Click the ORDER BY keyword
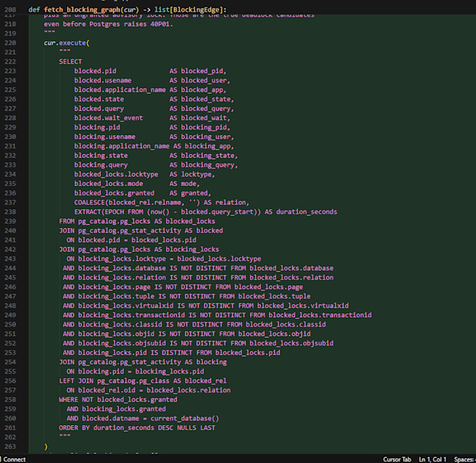This screenshot has height=463, width=476. [x=74, y=428]
